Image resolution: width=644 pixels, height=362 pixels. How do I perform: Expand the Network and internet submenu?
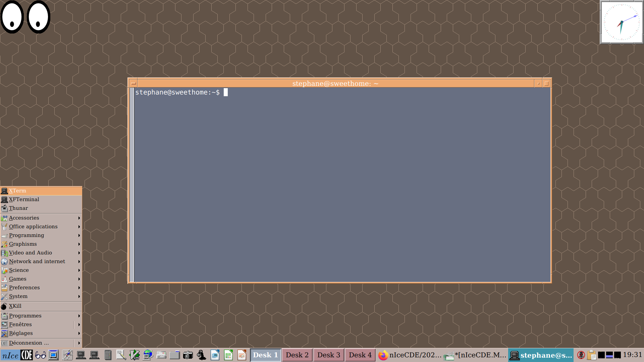(x=41, y=261)
